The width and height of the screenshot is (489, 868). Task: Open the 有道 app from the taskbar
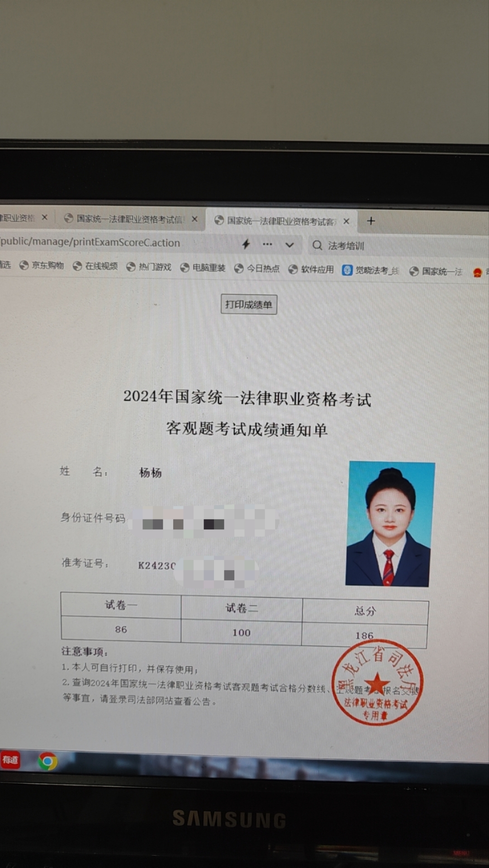(x=10, y=760)
